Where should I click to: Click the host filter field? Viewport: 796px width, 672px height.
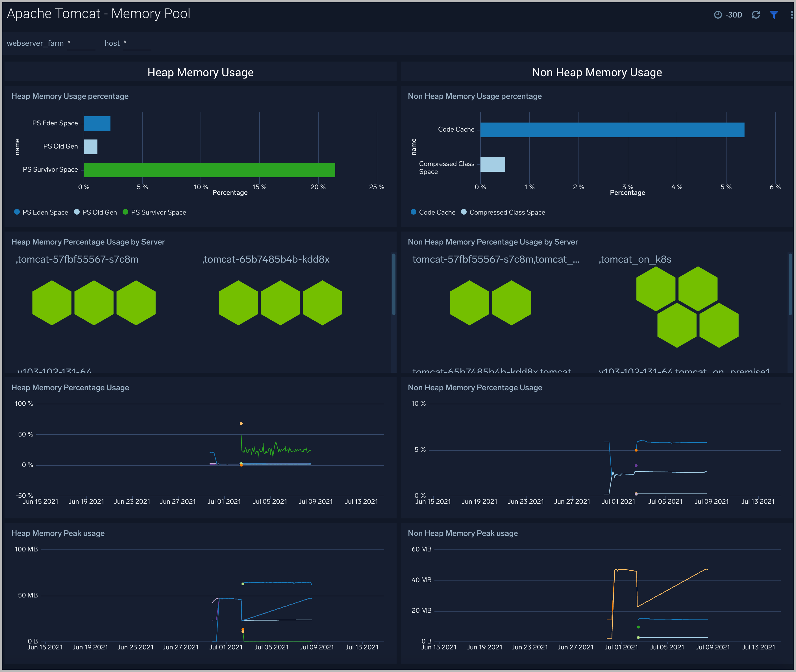[137, 43]
